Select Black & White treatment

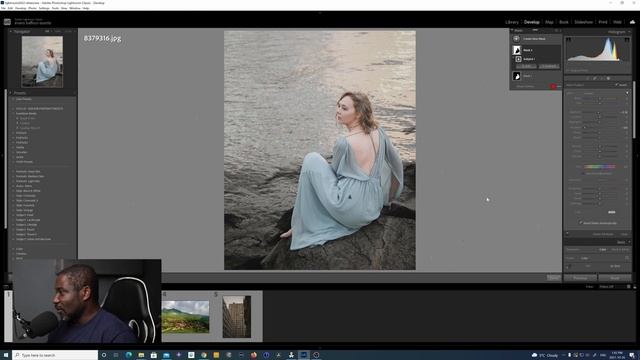pyautogui.click(x=620, y=249)
